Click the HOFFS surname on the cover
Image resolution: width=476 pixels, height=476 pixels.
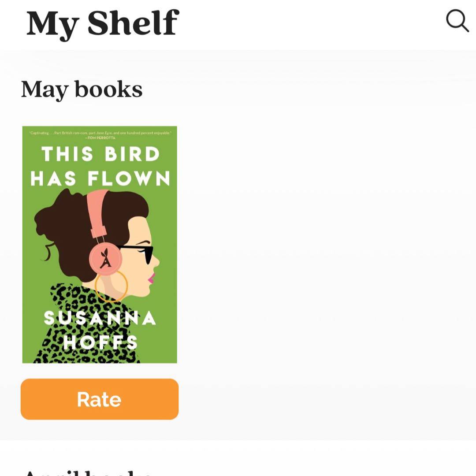100,342
